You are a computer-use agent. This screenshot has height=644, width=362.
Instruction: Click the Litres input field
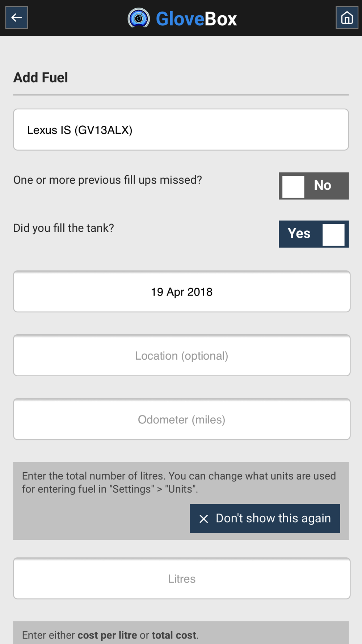tap(182, 578)
